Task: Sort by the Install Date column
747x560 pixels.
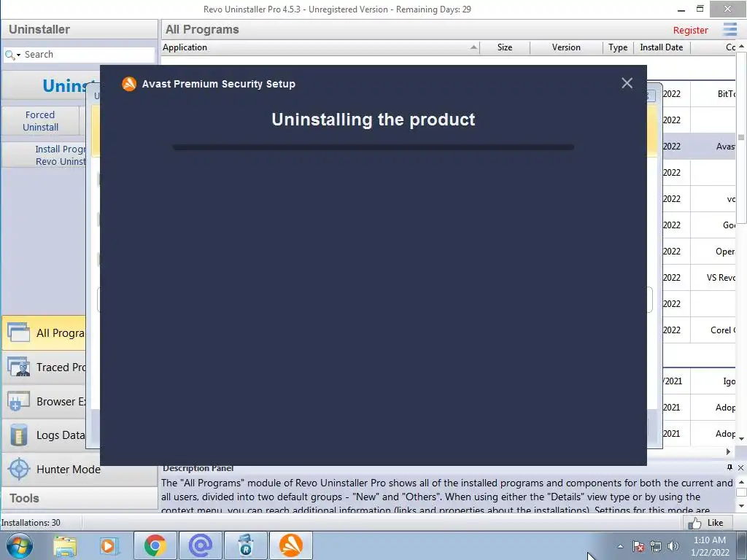Action: click(661, 47)
